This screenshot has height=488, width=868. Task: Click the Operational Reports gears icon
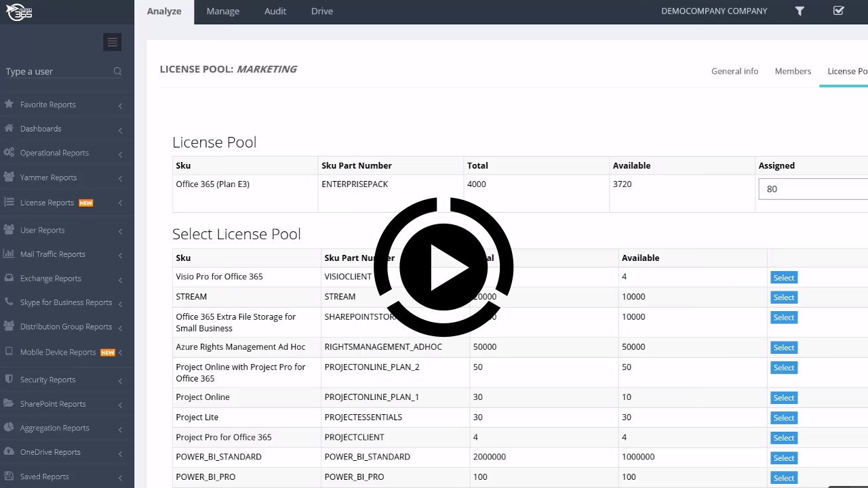click(9, 152)
